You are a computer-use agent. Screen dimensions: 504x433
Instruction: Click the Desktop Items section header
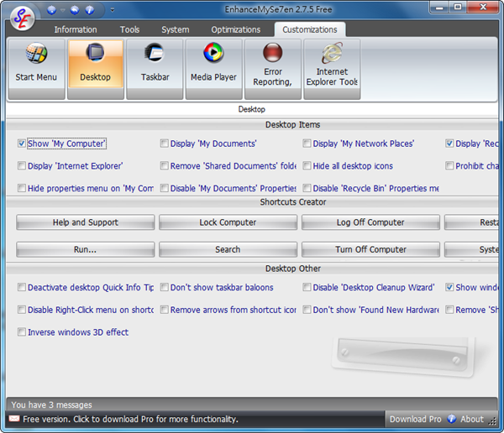pyautogui.click(x=292, y=125)
